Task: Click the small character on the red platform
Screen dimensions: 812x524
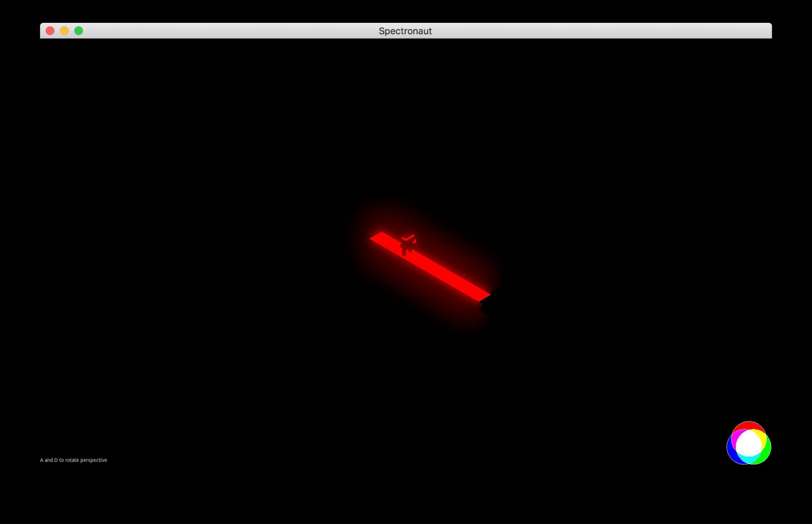Action: click(x=408, y=245)
